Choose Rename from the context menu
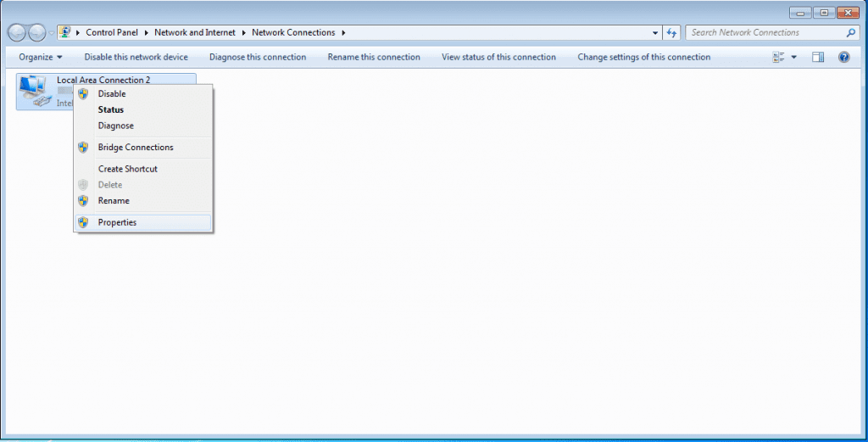 143,200
